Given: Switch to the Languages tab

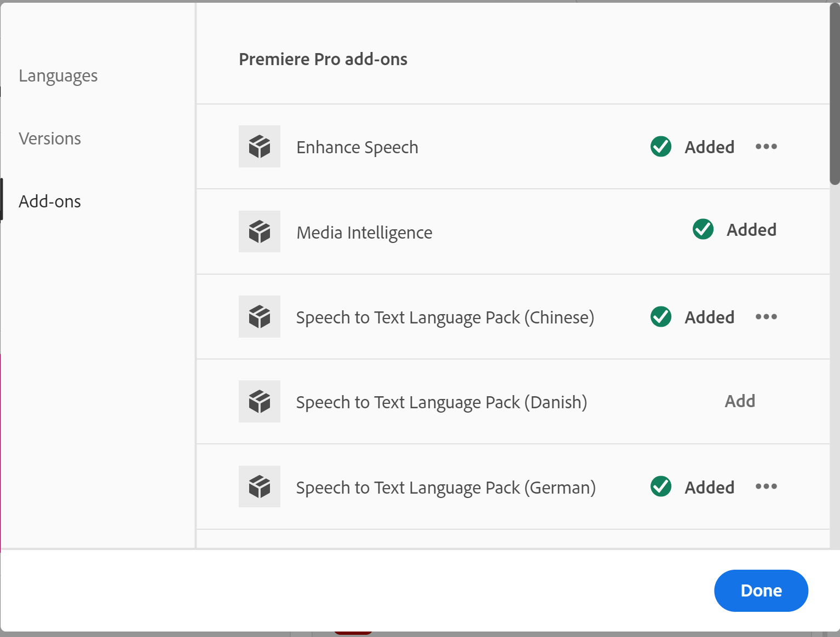Looking at the screenshot, I should (58, 76).
